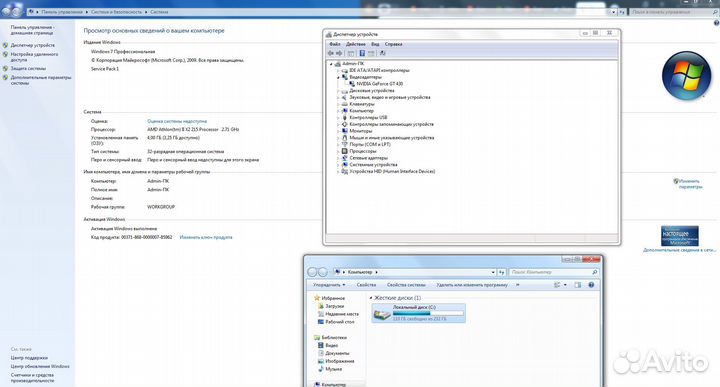Select the NVIDIA GeForce GT 430 device
Viewport: 720px width, 387px height.
380,84
